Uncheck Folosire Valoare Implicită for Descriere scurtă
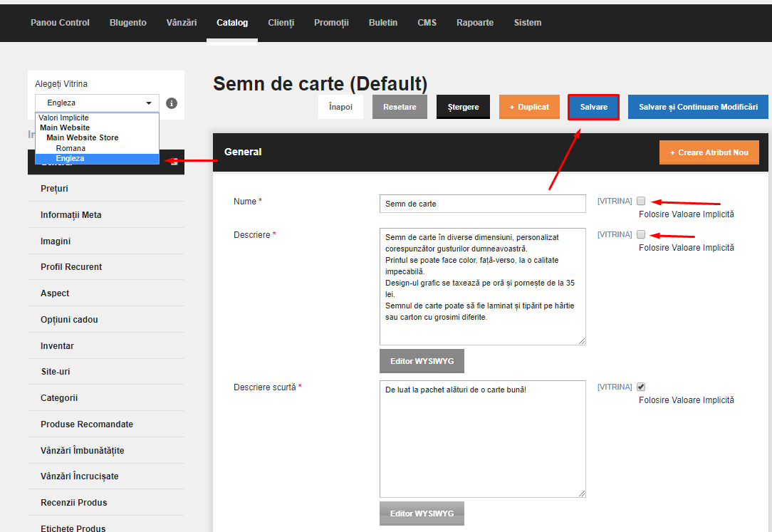The height and width of the screenshot is (532, 772). click(x=640, y=387)
